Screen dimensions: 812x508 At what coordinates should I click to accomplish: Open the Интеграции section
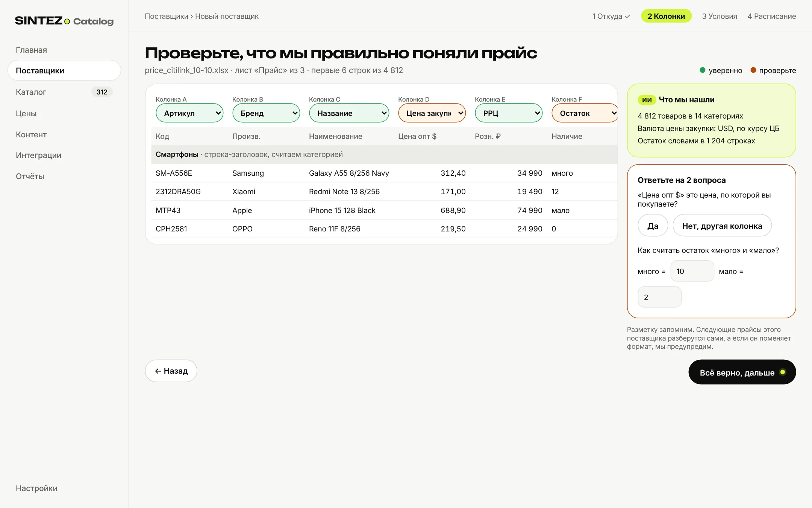[38, 155]
